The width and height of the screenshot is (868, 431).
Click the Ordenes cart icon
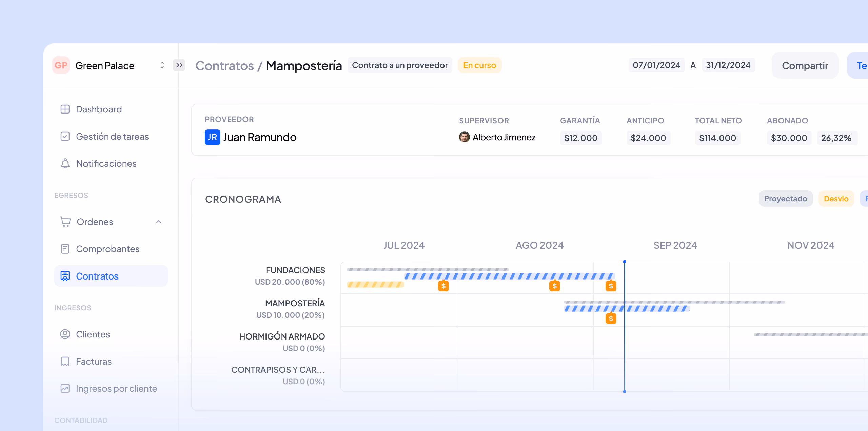[65, 222]
